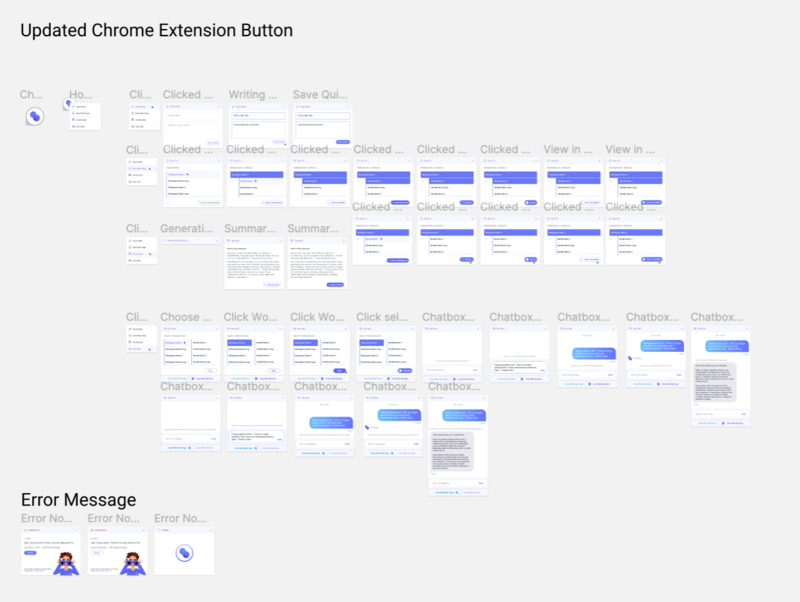This screenshot has height=602, width=800.
Task: Select the "Choose ..." frame label
Action: (x=186, y=317)
